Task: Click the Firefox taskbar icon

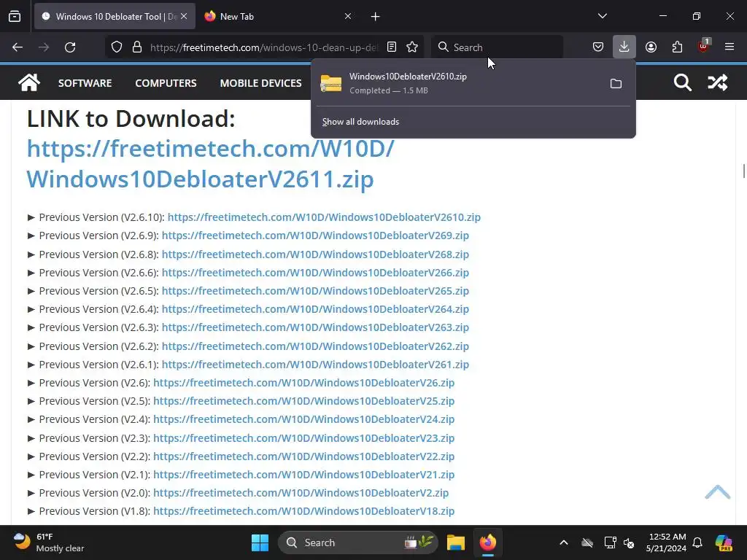Action: [487, 542]
